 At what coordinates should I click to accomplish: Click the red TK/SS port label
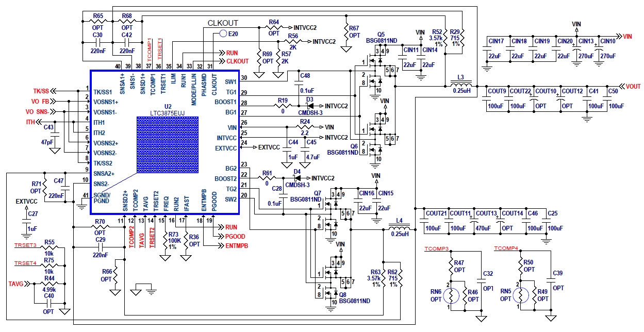43,91
